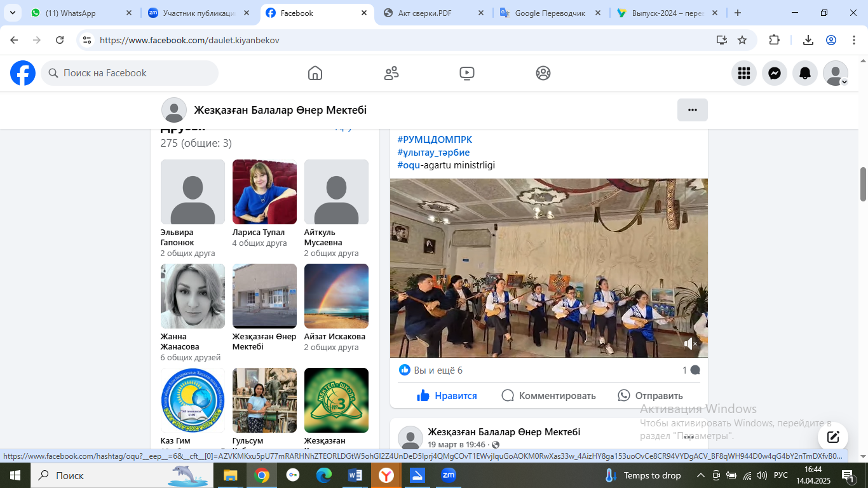Open the three-dots menu on the 19 март post

[689, 437]
